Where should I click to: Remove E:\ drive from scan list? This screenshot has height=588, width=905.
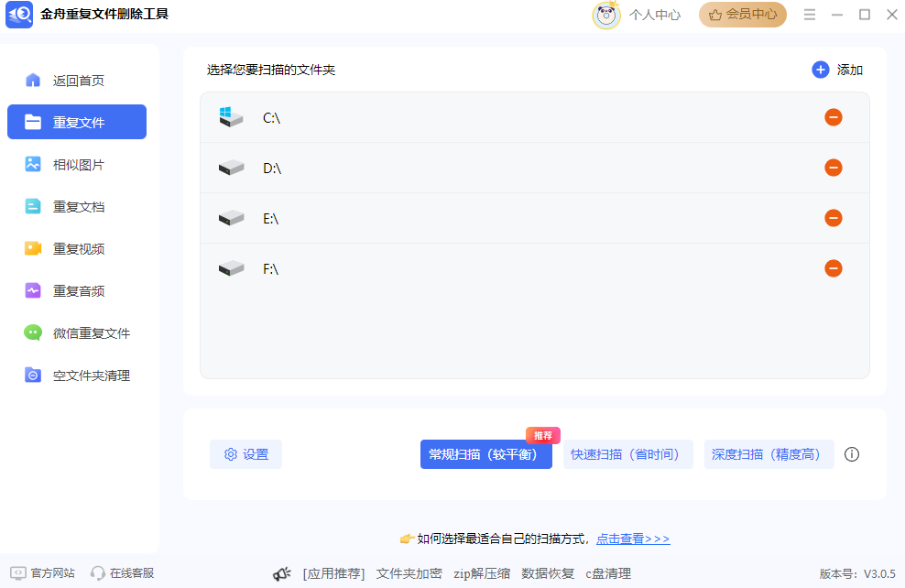click(833, 218)
